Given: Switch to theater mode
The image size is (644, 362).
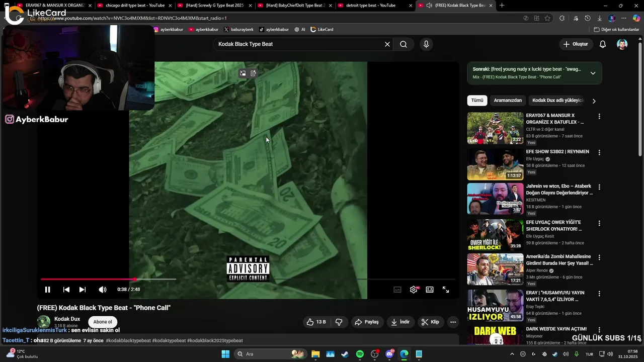Looking at the screenshot, I should pyautogui.click(x=430, y=290).
